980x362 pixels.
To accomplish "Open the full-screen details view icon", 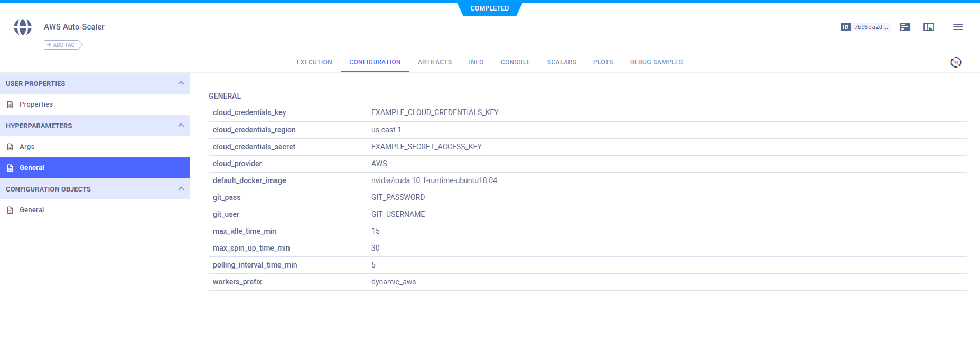I will pyautogui.click(x=929, y=27).
